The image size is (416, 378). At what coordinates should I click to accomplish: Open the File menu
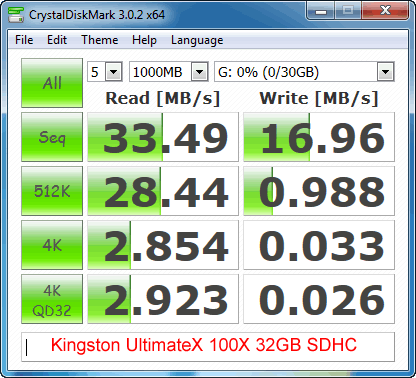click(x=24, y=40)
